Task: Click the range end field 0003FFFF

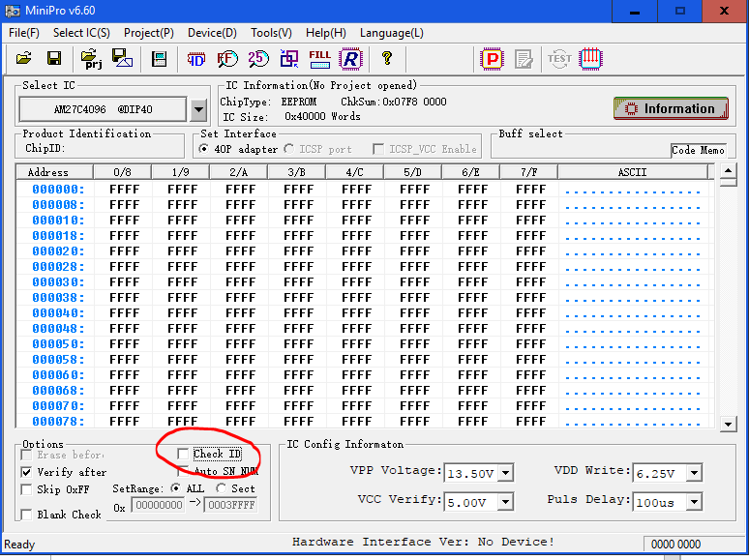Action: [x=230, y=505]
